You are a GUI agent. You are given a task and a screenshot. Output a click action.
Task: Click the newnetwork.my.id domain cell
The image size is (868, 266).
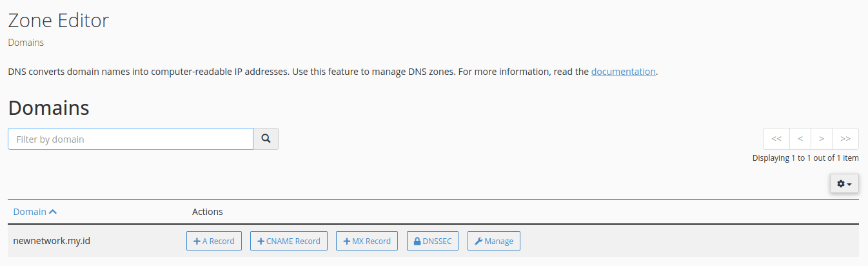[52, 241]
